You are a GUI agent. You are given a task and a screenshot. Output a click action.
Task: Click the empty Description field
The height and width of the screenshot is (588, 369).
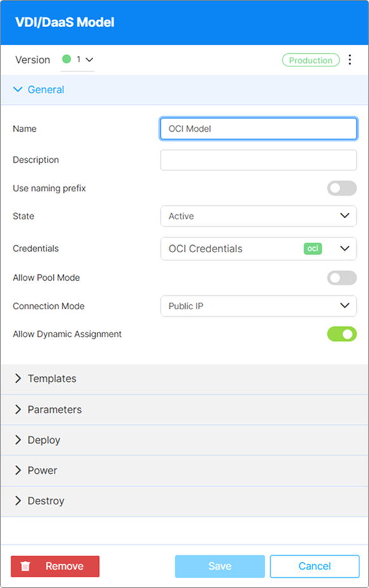coord(258,160)
